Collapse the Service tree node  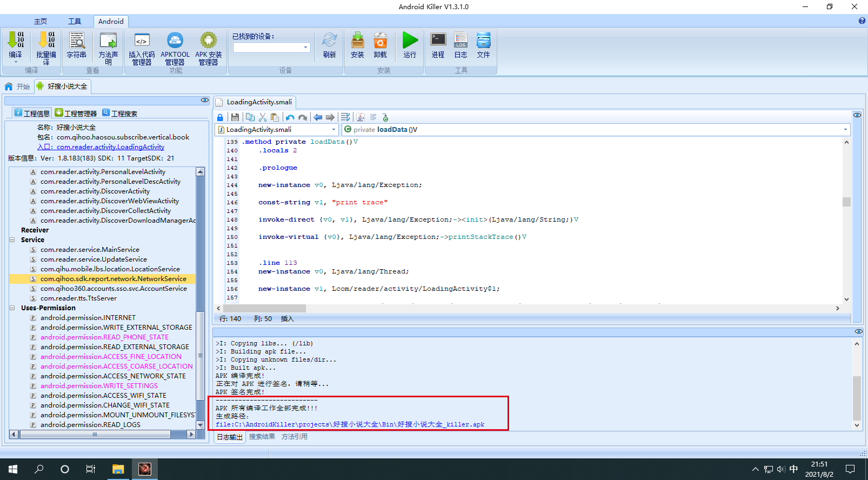point(12,240)
